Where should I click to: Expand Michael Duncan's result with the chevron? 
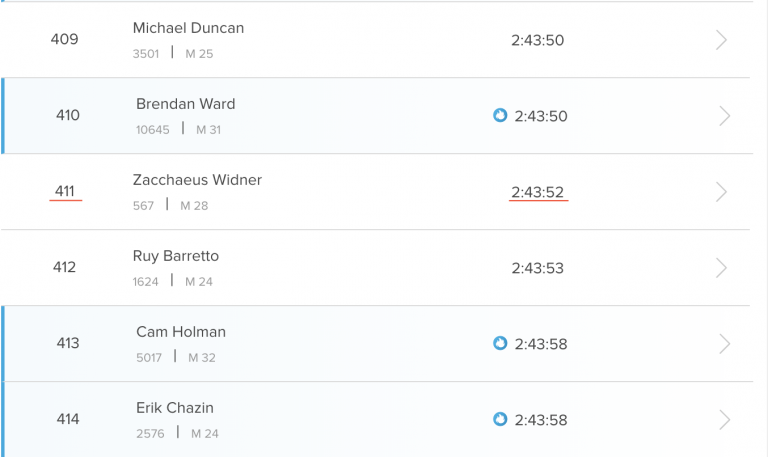722,40
